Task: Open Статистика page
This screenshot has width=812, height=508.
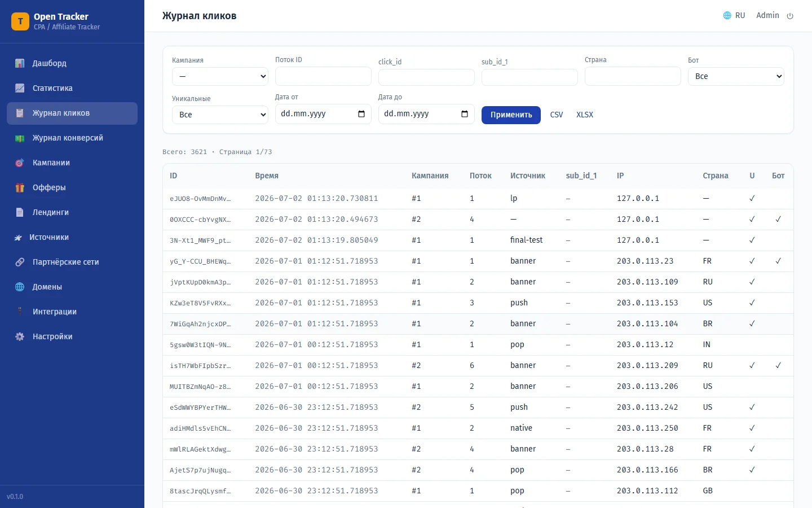Action: point(72,88)
